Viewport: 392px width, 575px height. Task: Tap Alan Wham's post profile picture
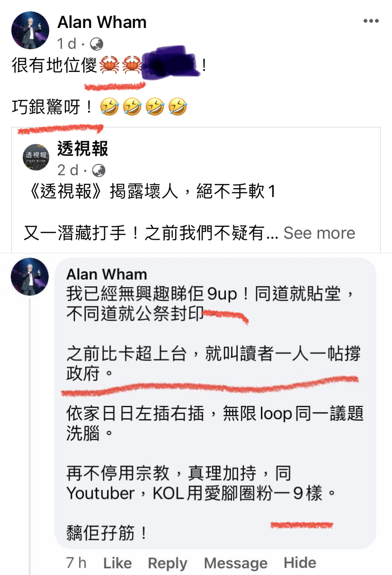pyautogui.click(x=30, y=30)
